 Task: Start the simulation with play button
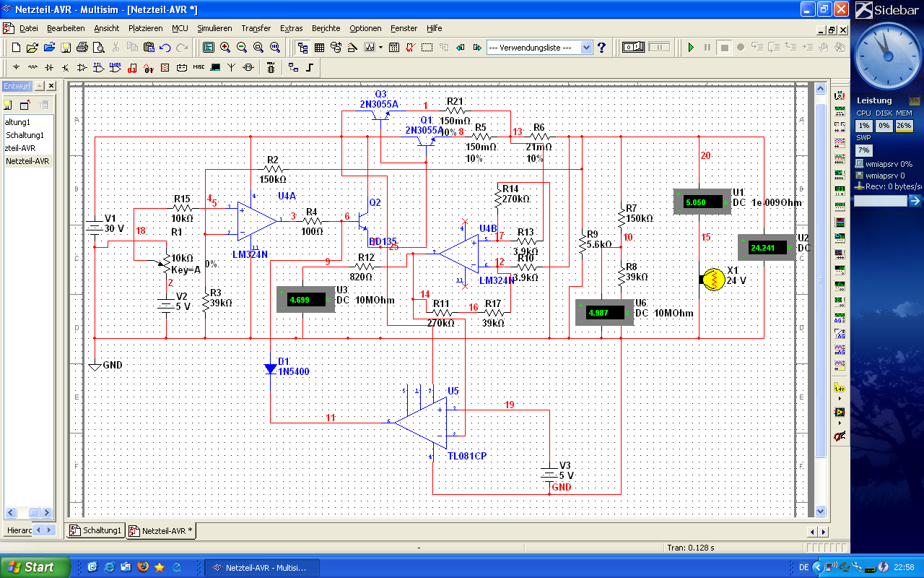tap(691, 47)
